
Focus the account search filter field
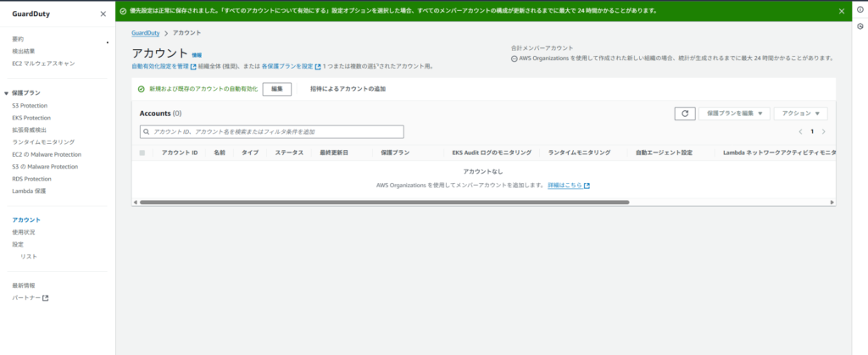[272, 131]
